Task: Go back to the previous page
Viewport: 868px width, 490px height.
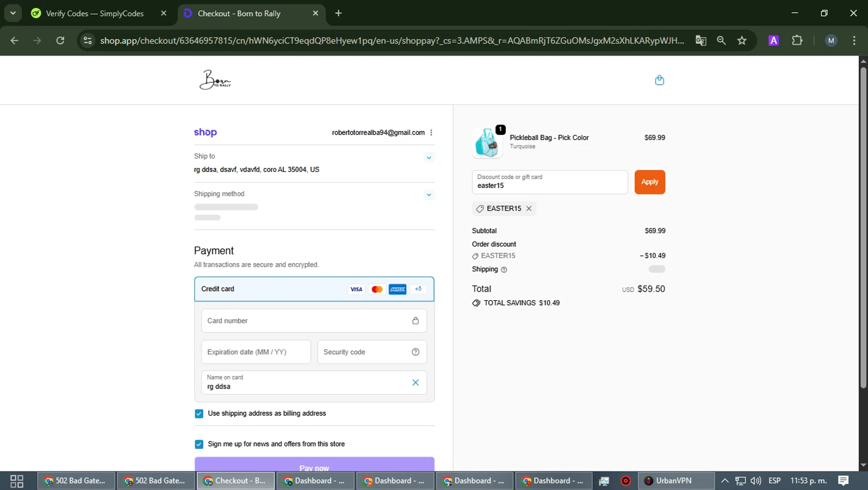Action: point(14,40)
